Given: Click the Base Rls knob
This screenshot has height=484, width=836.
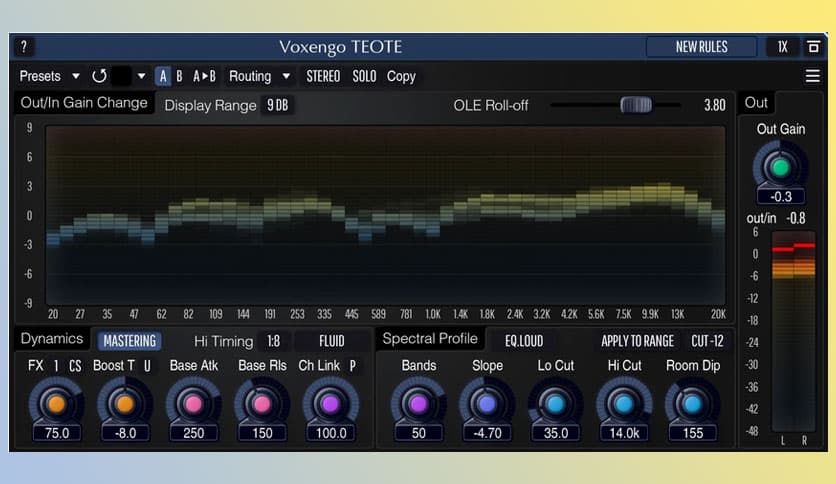Looking at the screenshot, I should [x=262, y=404].
